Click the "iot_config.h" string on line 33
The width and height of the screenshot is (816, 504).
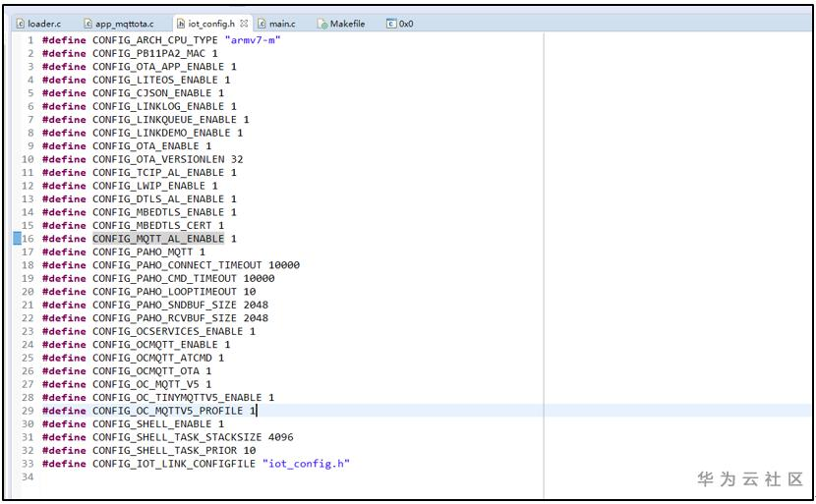click(x=306, y=464)
